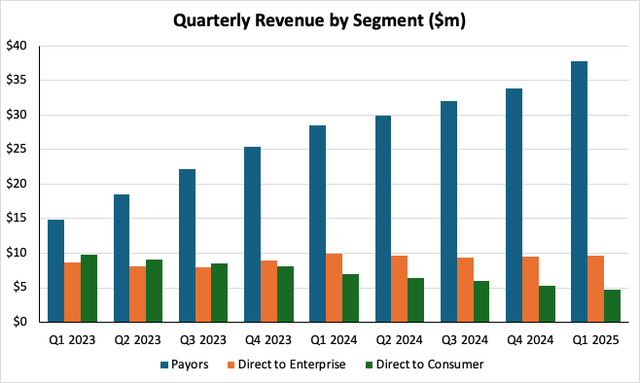Select the green Direct to Consumer legend swatch
The width and height of the screenshot is (640, 383).
point(369,365)
